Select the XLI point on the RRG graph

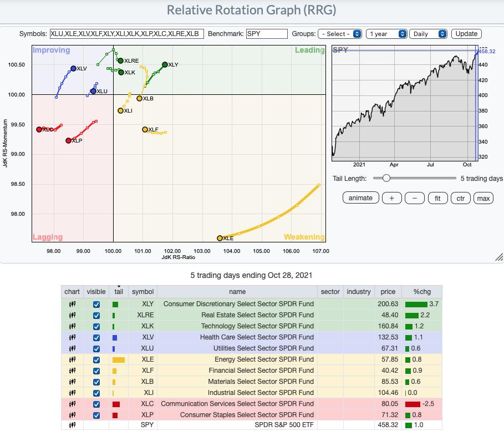(120, 110)
